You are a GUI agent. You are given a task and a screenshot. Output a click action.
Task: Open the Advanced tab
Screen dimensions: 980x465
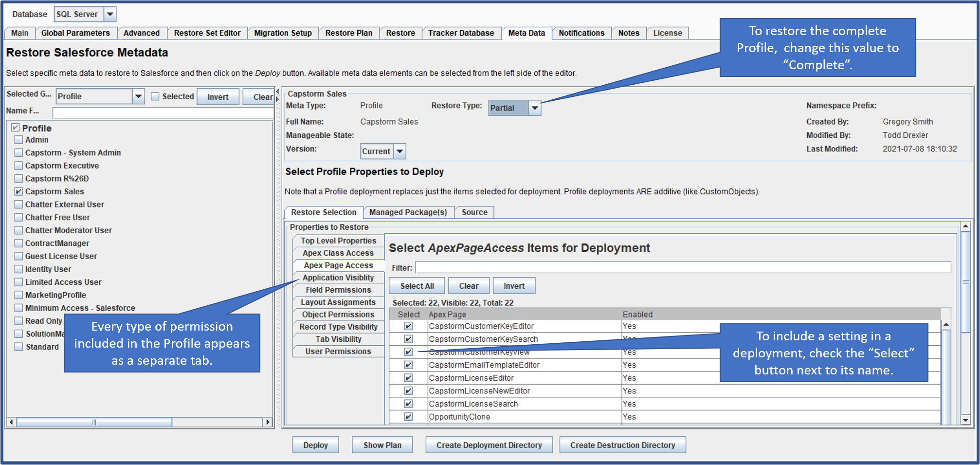[x=142, y=33]
